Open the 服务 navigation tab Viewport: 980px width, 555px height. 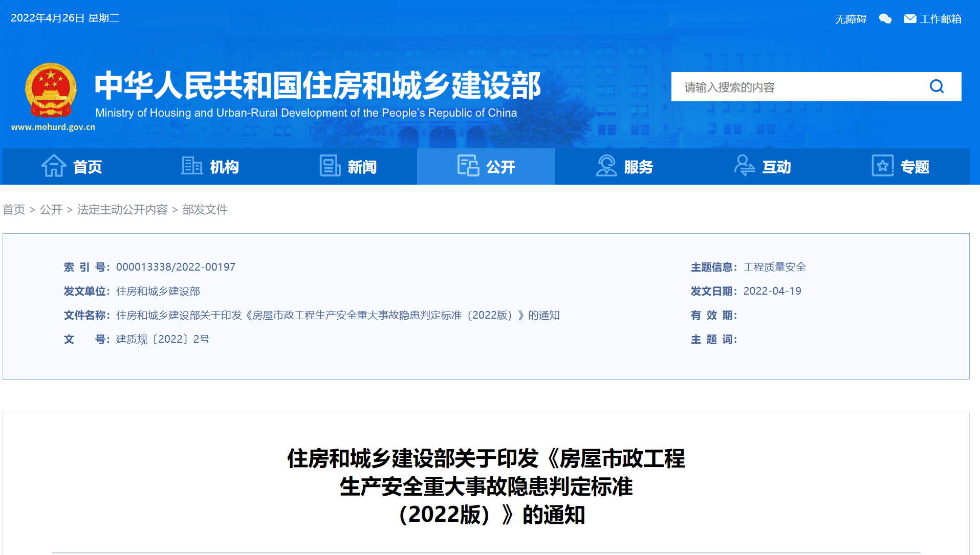coord(624,166)
